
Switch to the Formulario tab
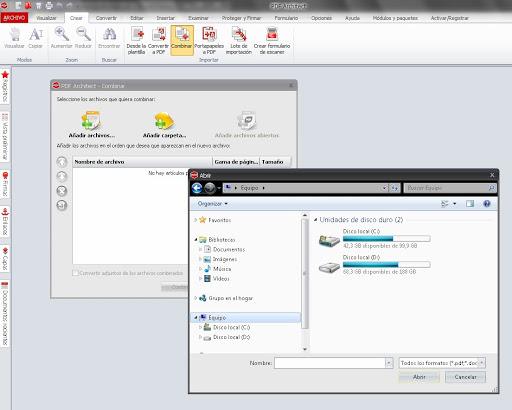pos(286,18)
